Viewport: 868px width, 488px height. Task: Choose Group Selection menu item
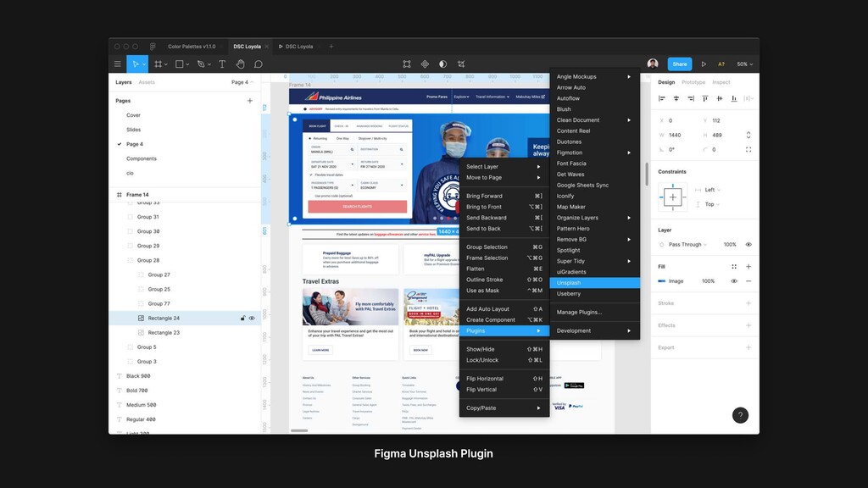point(504,247)
